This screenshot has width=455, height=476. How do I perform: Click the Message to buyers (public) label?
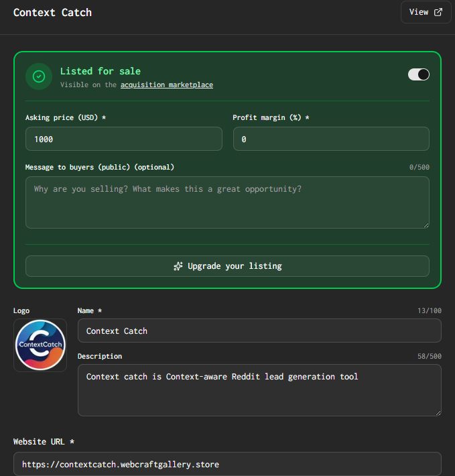(100, 167)
